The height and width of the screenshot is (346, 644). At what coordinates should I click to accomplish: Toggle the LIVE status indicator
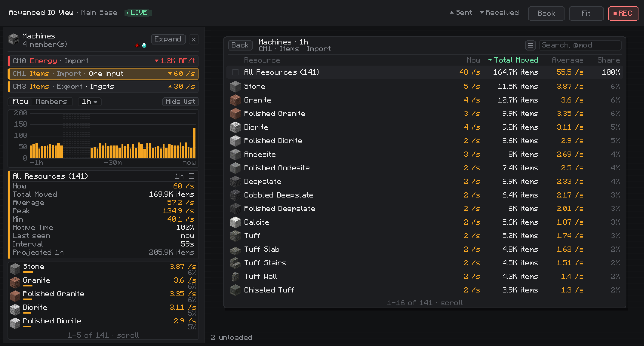[138, 13]
